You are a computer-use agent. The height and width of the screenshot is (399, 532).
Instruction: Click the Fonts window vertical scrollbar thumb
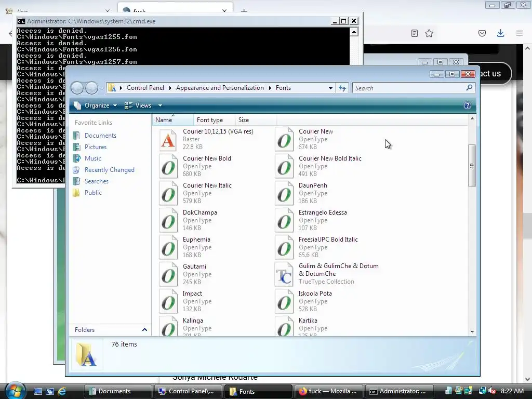(472, 166)
